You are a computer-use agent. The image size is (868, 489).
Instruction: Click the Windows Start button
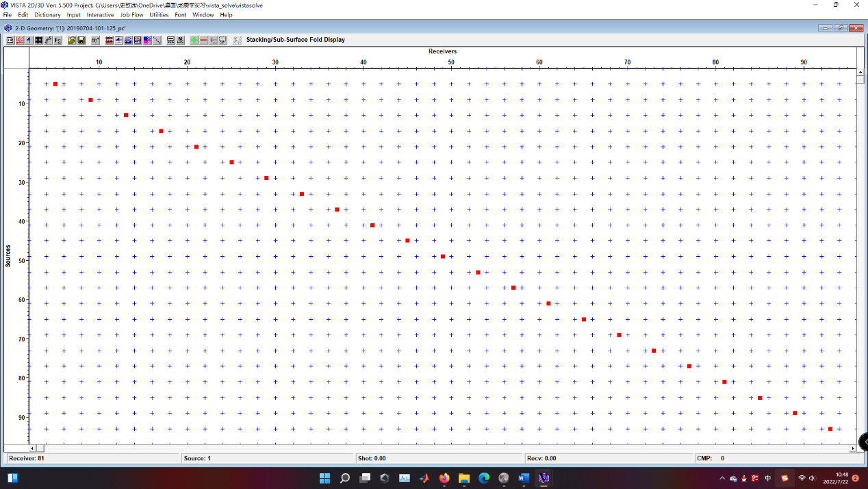pyautogui.click(x=12, y=478)
